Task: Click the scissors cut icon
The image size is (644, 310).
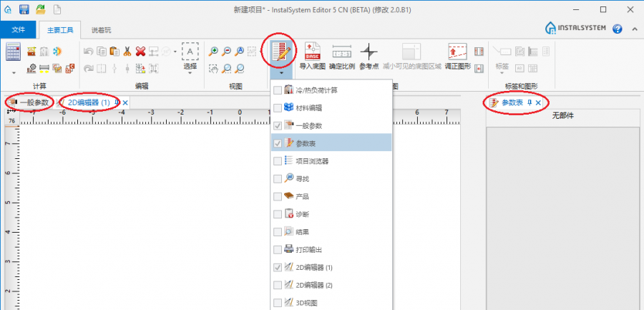Action: click(127, 51)
